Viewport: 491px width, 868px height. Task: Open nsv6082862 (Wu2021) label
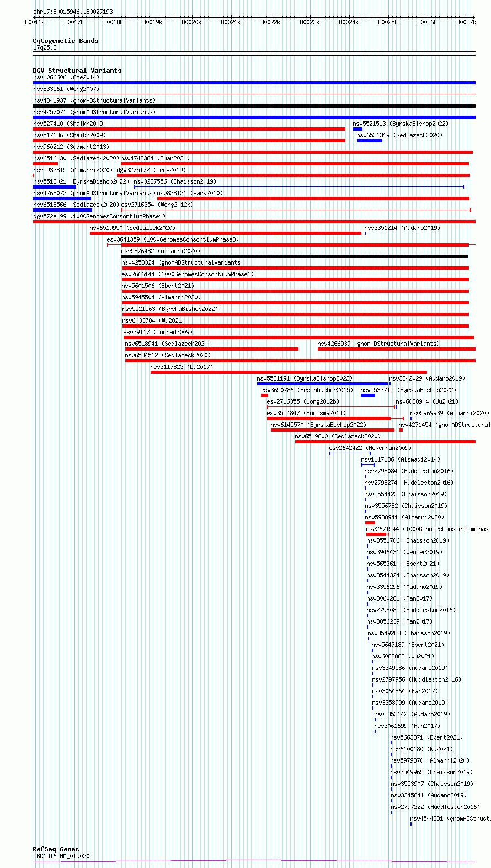tap(403, 656)
